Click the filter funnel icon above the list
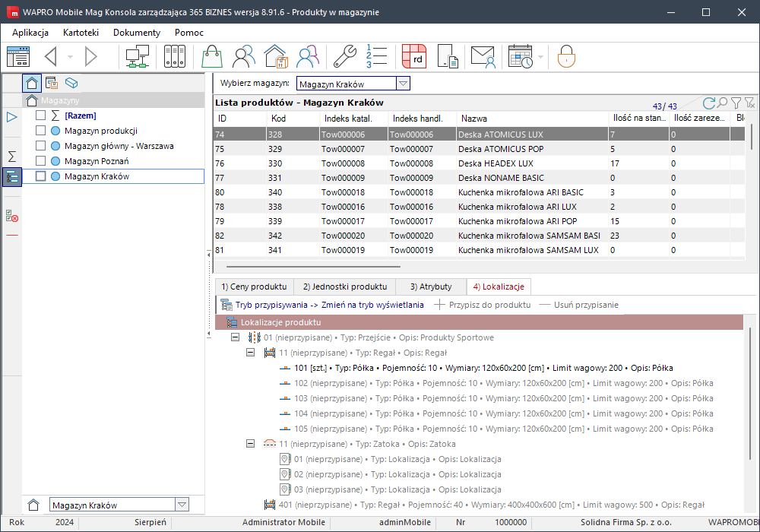This screenshot has width=760, height=532. (x=736, y=103)
